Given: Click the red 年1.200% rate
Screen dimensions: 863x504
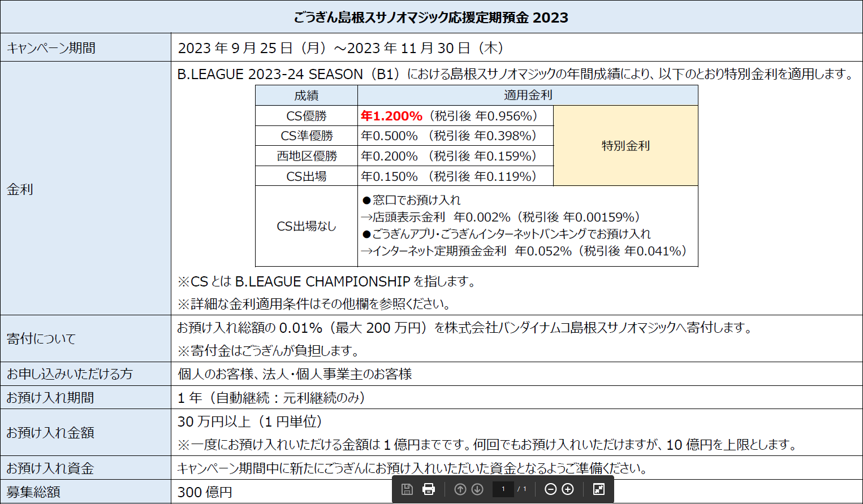Looking at the screenshot, I should (x=391, y=116).
